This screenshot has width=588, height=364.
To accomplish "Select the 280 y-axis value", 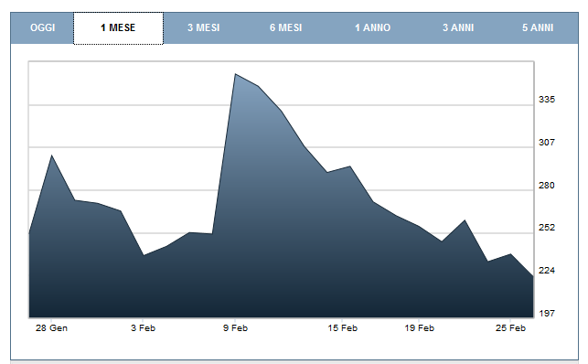I will click(547, 185).
